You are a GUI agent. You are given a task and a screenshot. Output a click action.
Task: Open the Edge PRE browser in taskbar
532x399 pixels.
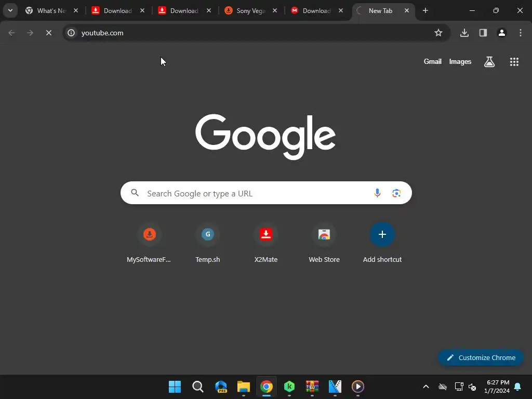(221, 387)
